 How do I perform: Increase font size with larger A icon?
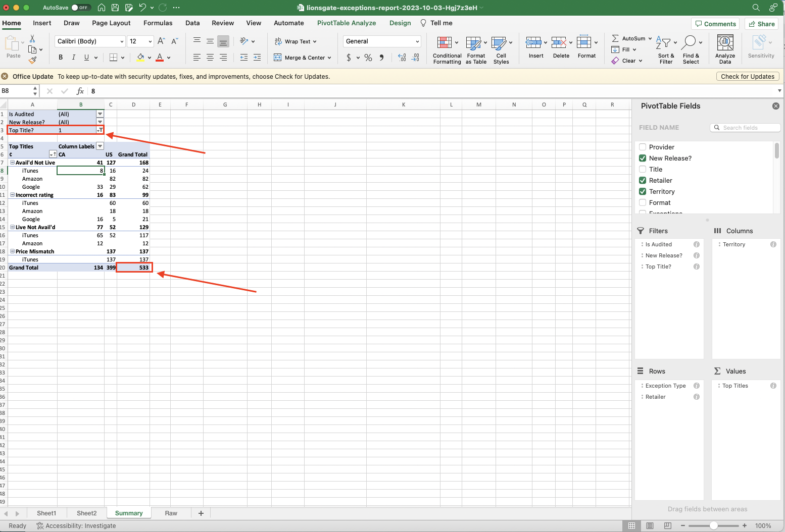pyautogui.click(x=161, y=41)
